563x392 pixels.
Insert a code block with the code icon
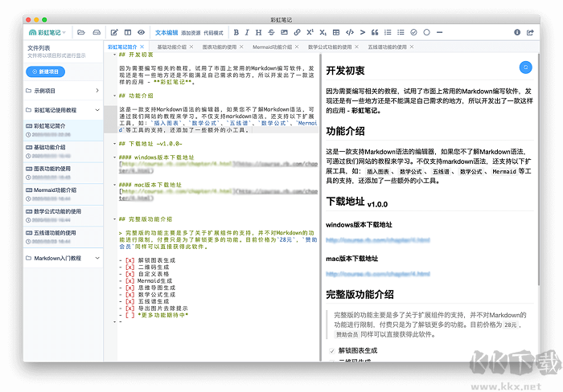[349, 33]
